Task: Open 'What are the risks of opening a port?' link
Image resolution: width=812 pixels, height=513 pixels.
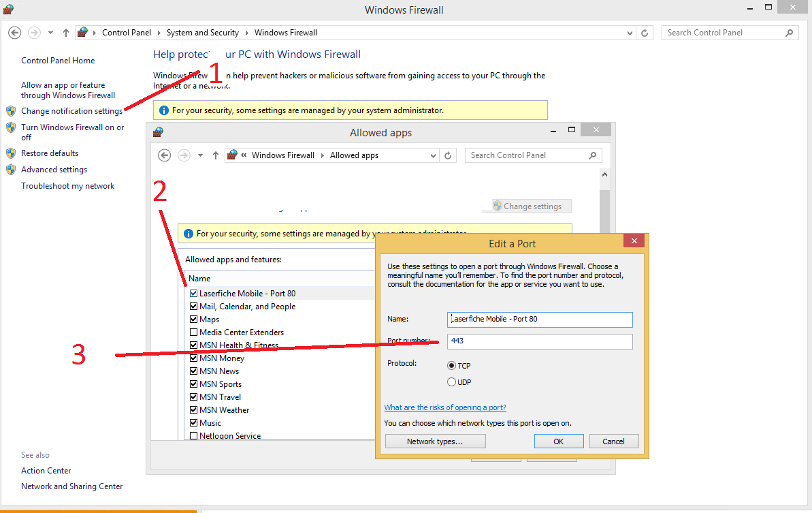Action: pyautogui.click(x=444, y=407)
